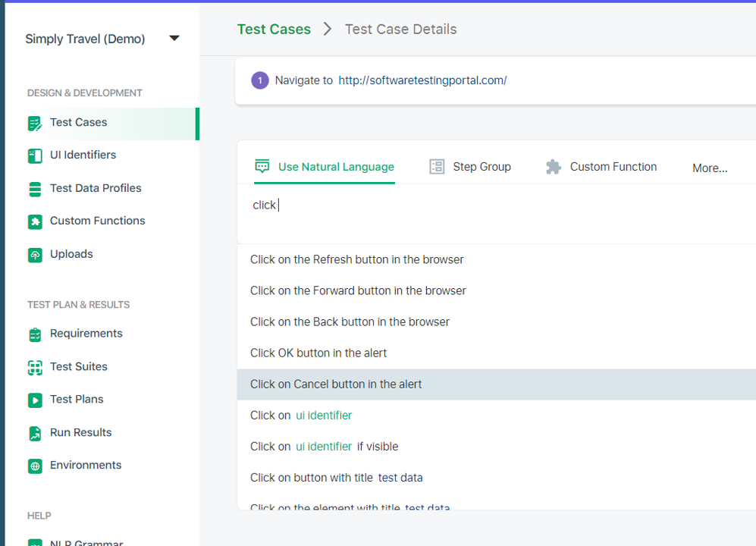Click the Custom Functions puzzle icon in sidebar

coord(35,222)
